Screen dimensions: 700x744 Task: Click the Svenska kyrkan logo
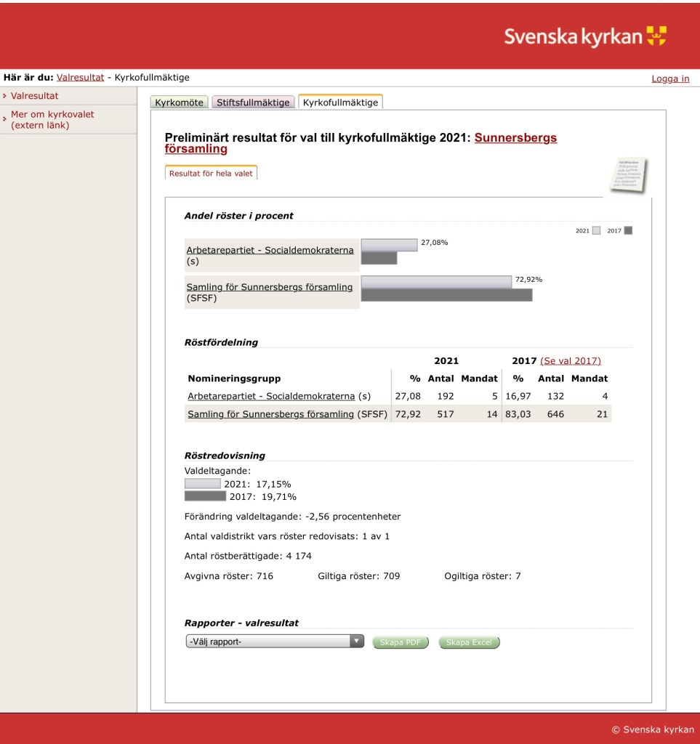click(585, 36)
